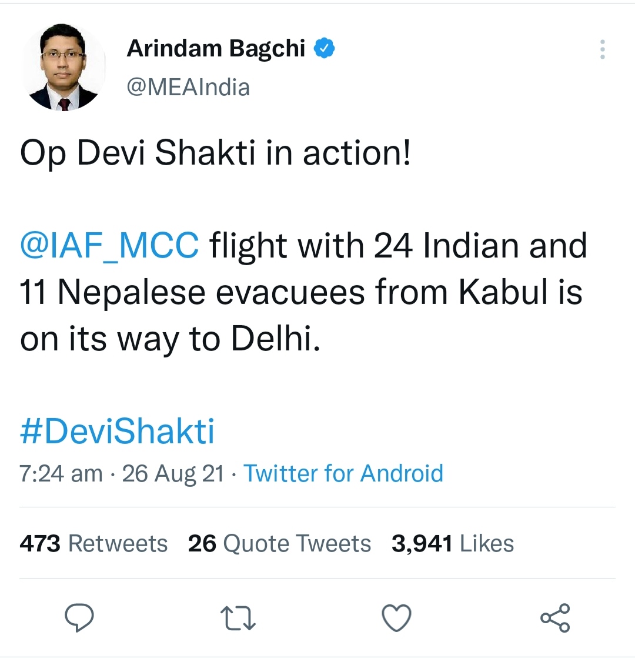Like the tweet with the heart icon
This screenshot has height=672, width=635.
(x=396, y=617)
